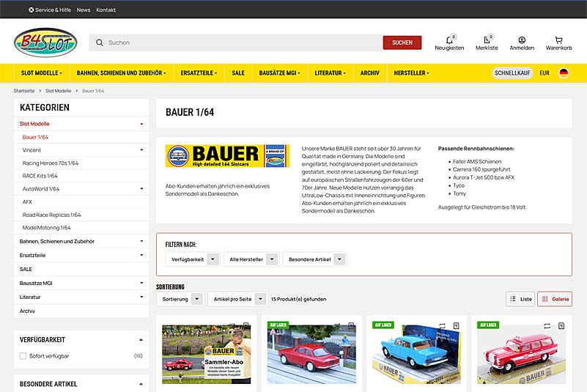587x392 pixels.
Task: Click the red SUCHEN button
Action: (402, 42)
